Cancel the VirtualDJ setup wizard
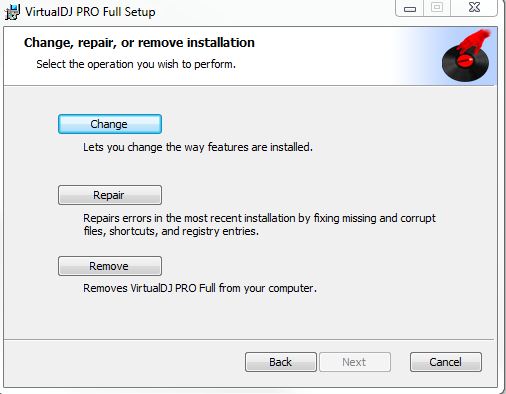This screenshot has height=394, width=506. point(446,362)
